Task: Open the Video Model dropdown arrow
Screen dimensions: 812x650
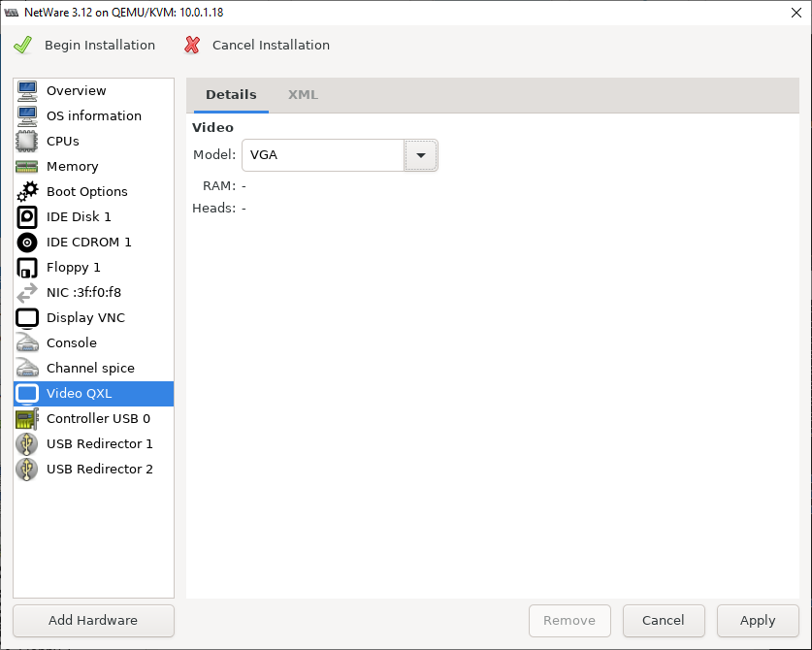Action: (421, 155)
